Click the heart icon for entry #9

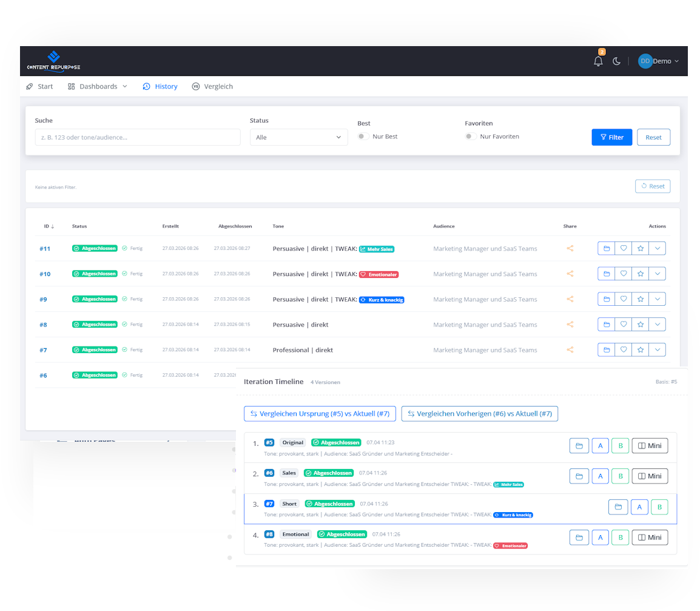[x=623, y=299]
